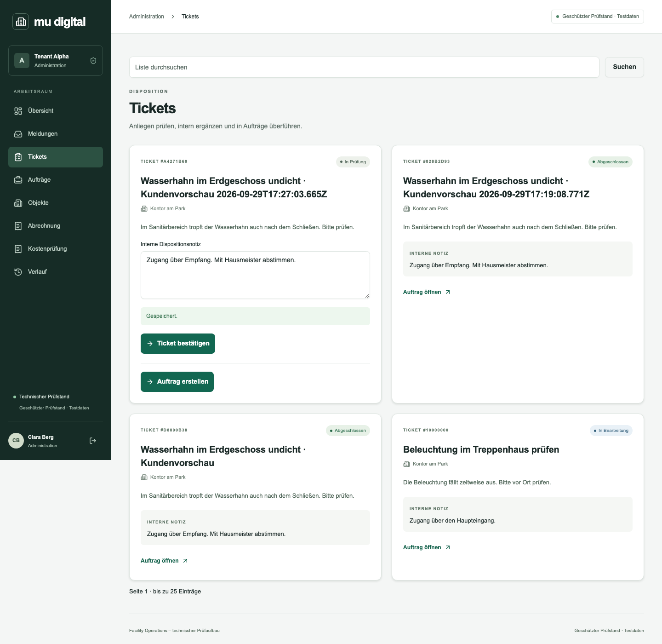Click the Aufträge briefcase icon
662x644 pixels.
point(18,180)
